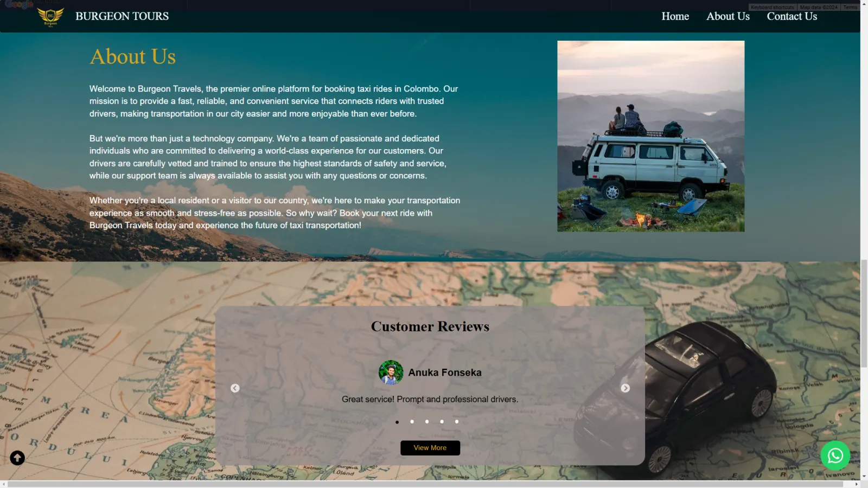Open the Contact Us menu item
The width and height of the screenshot is (868, 488).
(792, 16)
